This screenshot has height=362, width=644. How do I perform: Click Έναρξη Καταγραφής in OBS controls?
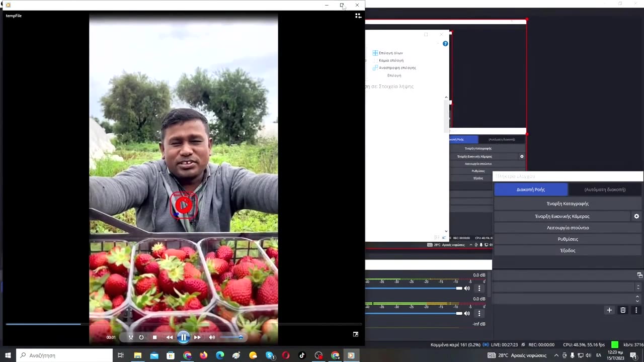click(568, 204)
